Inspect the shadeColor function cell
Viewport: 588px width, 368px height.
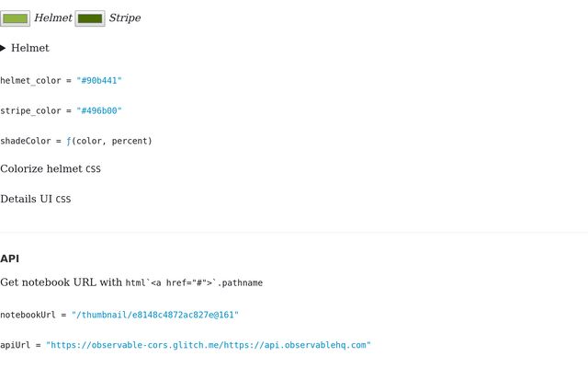76,141
